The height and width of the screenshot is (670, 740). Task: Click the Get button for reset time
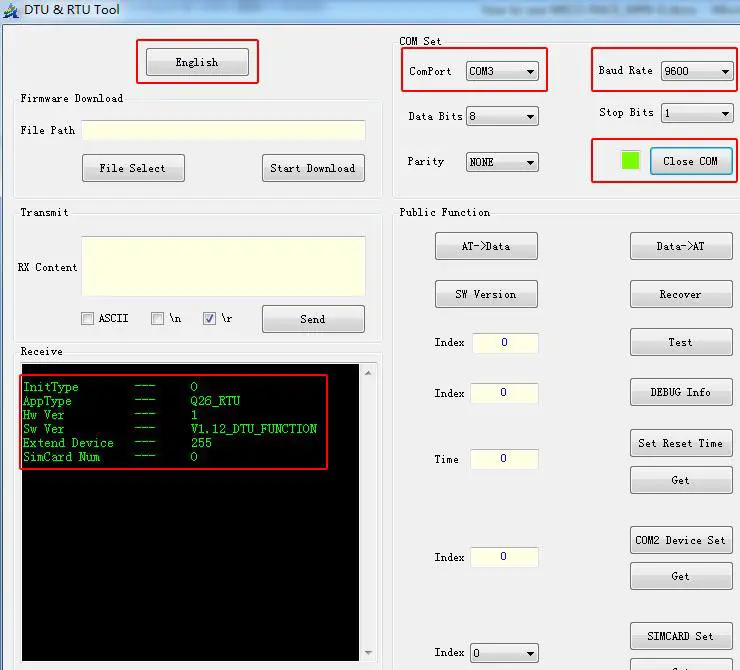point(681,480)
